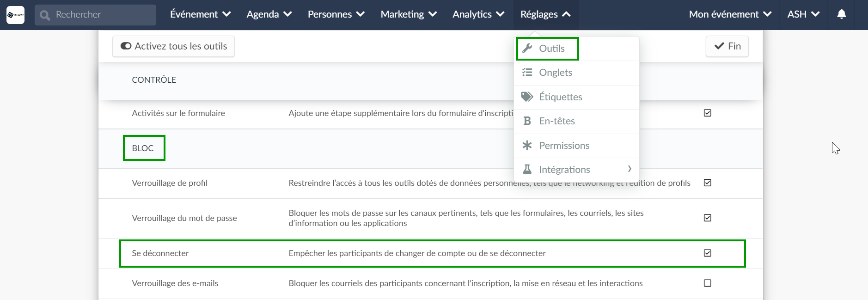Click into the Rechercher search field
Image resolution: width=868 pixels, height=300 pixels.
click(95, 15)
